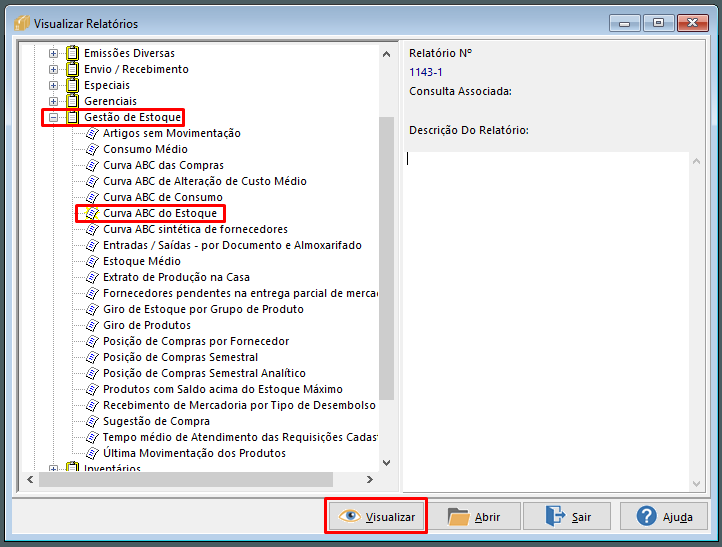Click icon of Produtos com Saldo acima report

[93, 390]
